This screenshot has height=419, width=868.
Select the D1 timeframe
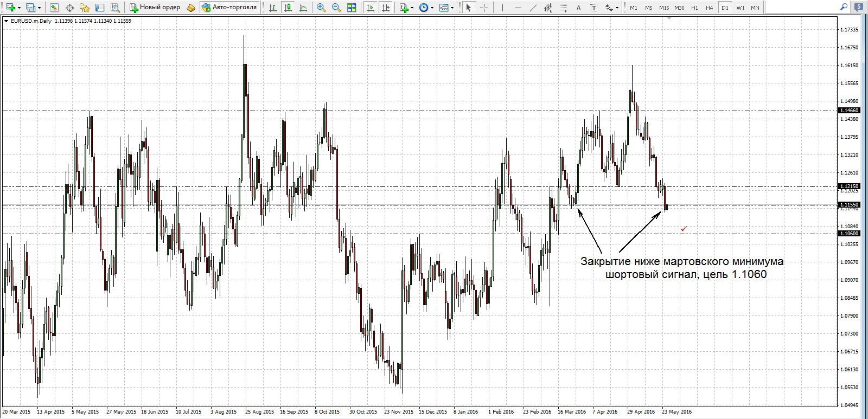click(x=725, y=8)
